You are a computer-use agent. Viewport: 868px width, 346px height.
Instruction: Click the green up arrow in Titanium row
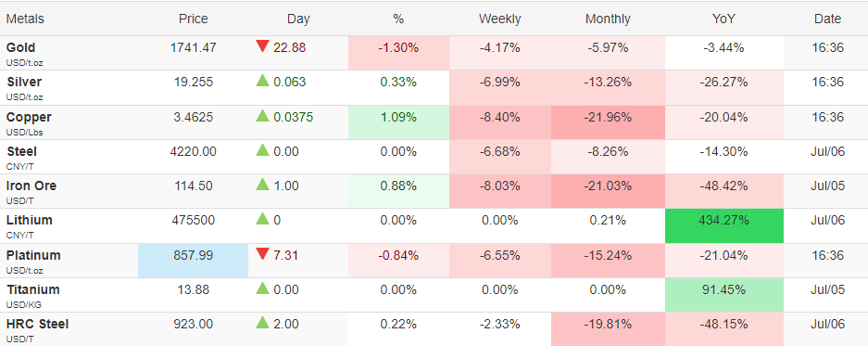pos(262,288)
